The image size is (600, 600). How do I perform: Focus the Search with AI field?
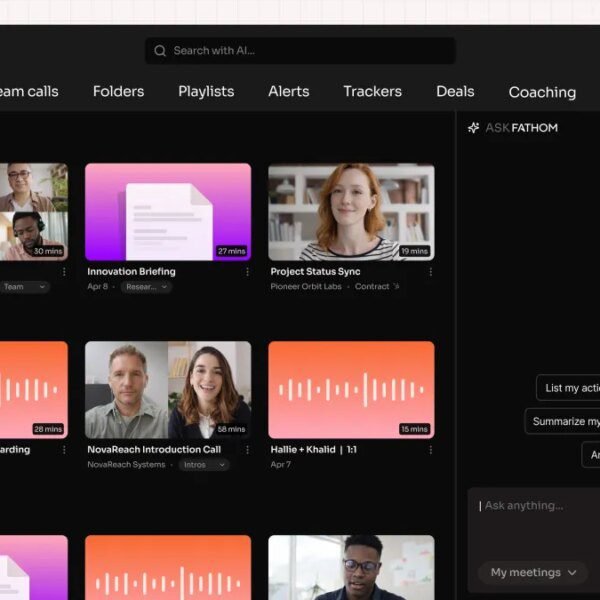300,51
